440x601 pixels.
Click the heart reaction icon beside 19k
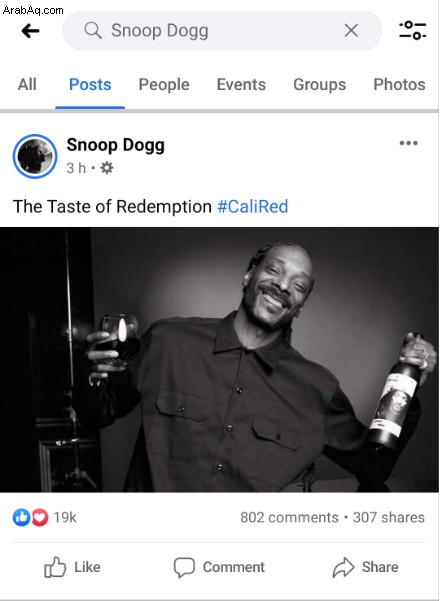click(39, 517)
